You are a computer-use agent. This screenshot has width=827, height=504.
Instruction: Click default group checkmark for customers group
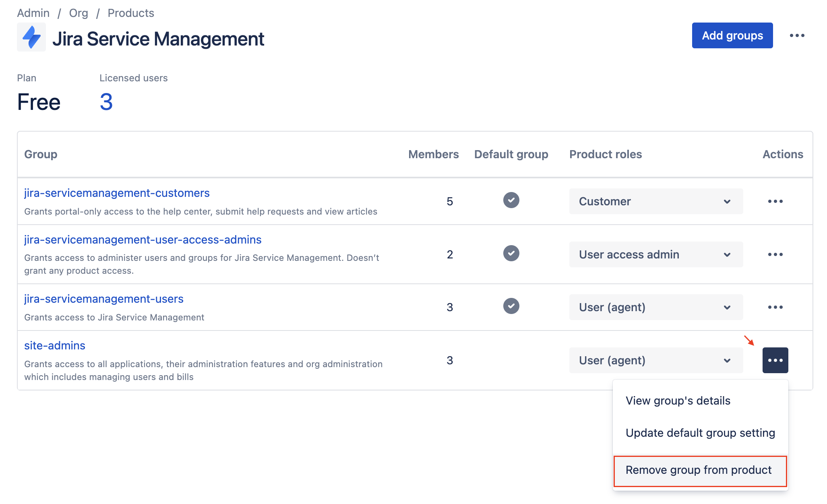(x=511, y=200)
